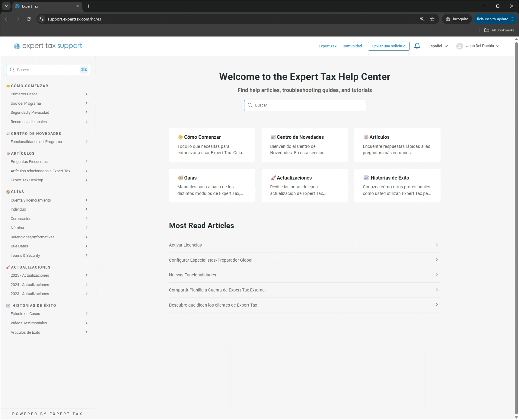
Task: Open the browser zoom magnifier icon
Action: pos(422,19)
